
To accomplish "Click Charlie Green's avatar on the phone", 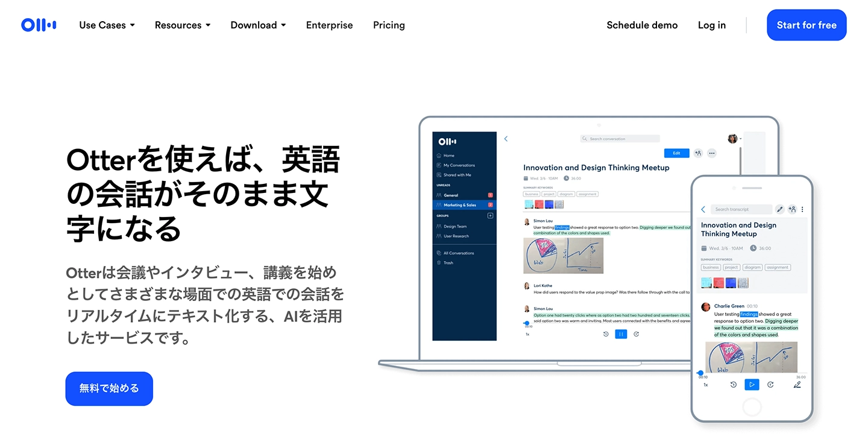I will (705, 307).
